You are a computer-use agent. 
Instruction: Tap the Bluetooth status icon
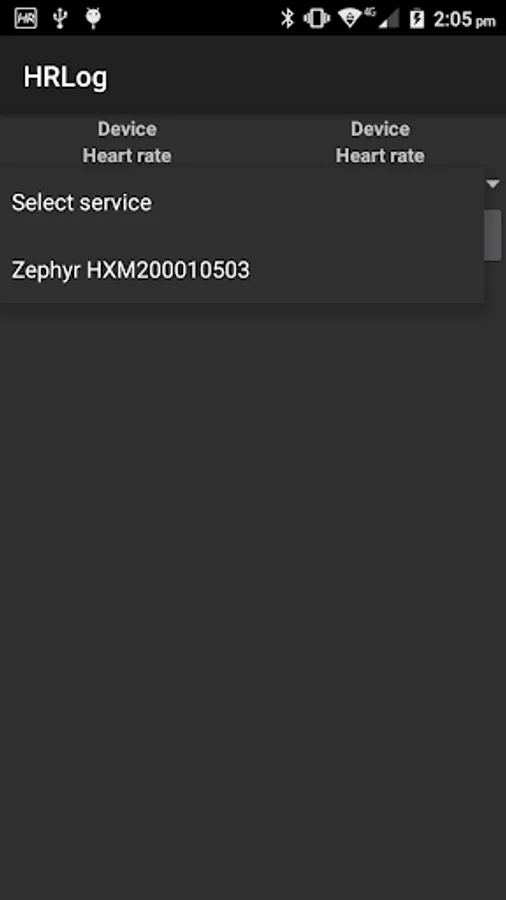[287, 18]
